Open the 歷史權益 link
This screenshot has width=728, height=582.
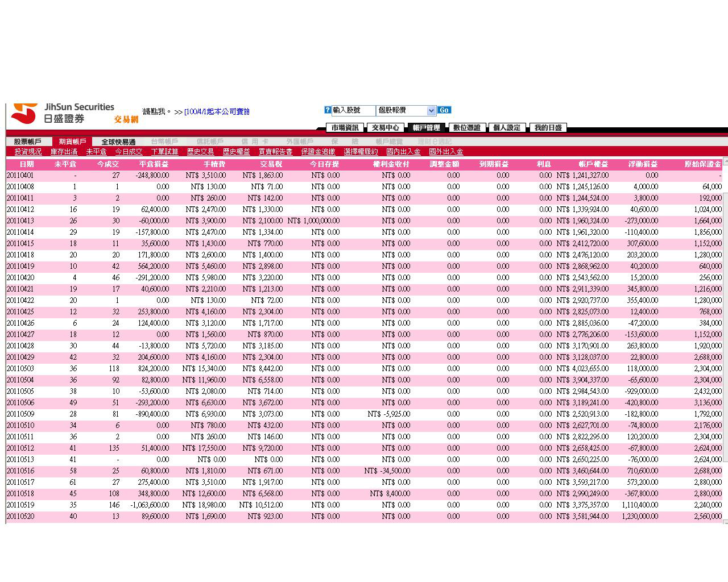[237, 152]
